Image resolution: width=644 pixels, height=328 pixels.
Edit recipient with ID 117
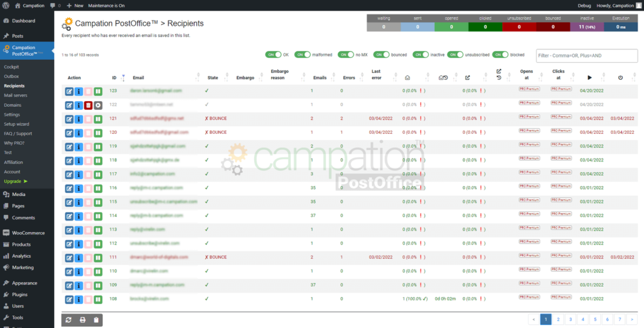[69, 175]
